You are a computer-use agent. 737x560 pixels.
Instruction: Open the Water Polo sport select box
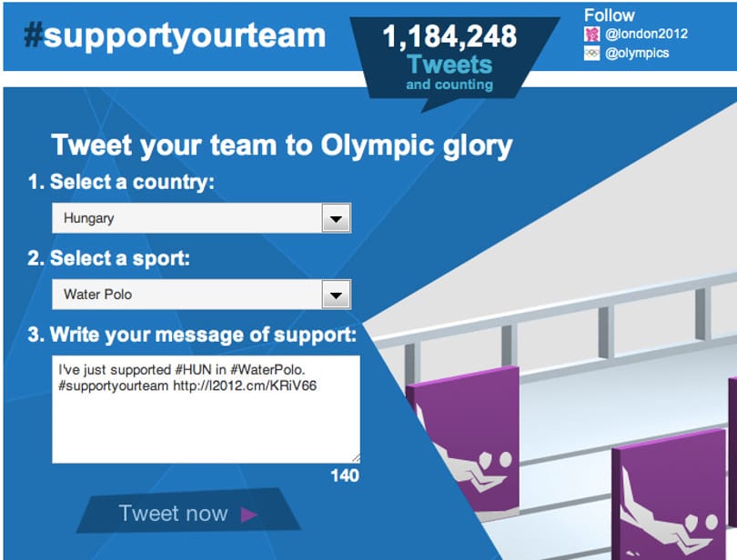point(202,295)
